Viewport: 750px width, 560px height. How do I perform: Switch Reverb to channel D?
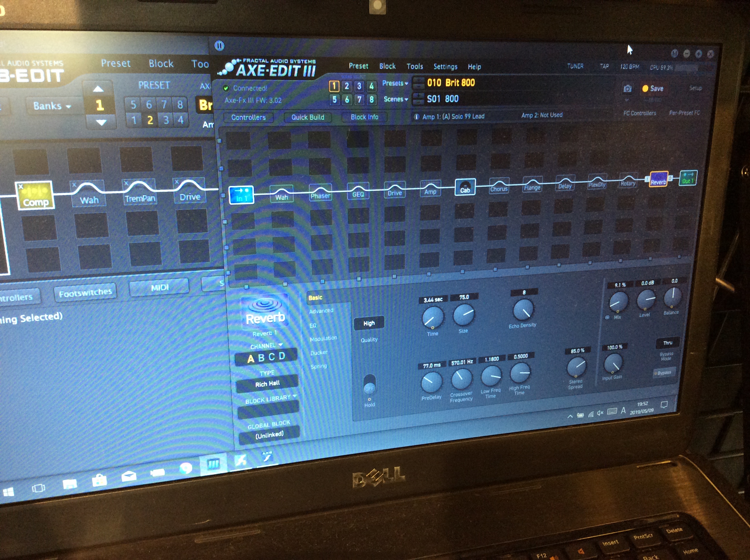(x=282, y=355)
